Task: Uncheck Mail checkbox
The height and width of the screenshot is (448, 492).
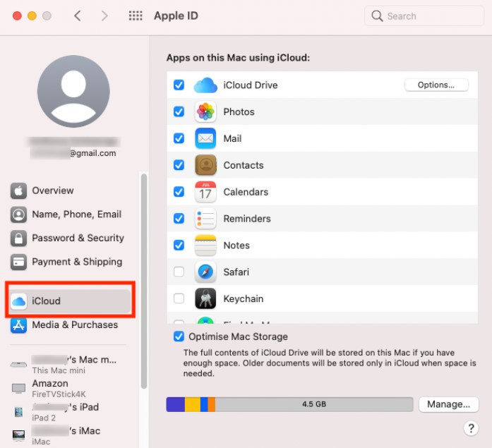Action: [179, 138]
